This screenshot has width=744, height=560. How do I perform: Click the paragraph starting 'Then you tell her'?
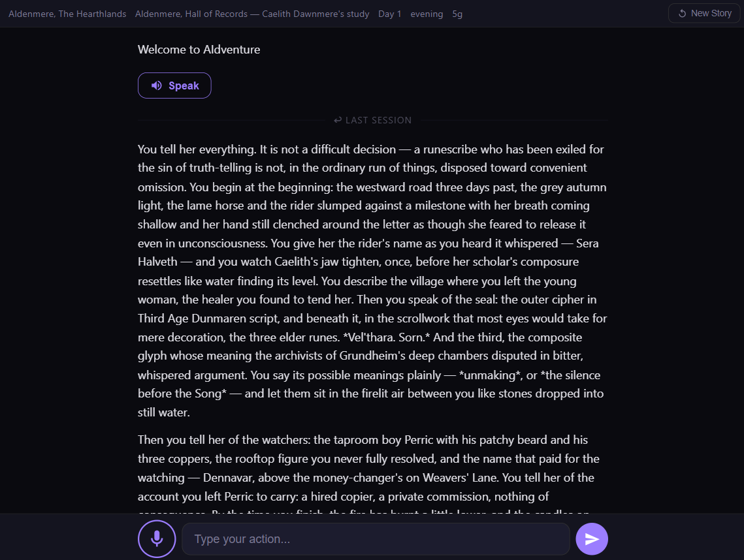point(372,468)
